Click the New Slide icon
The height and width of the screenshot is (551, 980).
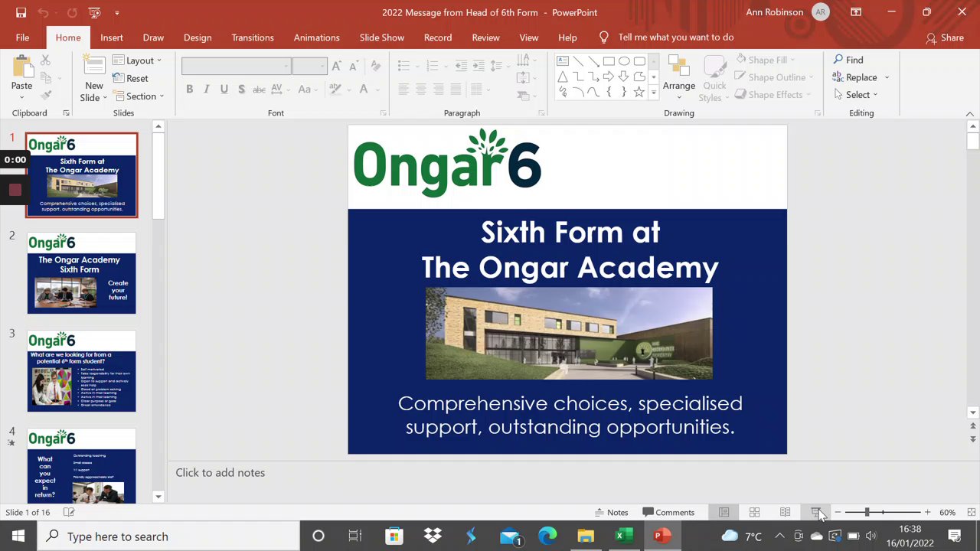[93, 67]
